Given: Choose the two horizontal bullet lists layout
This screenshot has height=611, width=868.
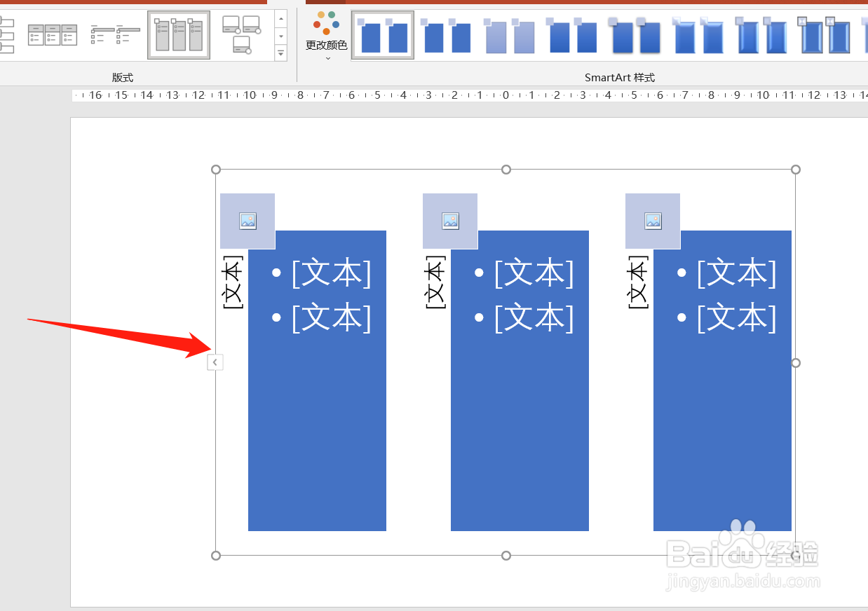Looking at the screenshot, I should tap(115, 35).
